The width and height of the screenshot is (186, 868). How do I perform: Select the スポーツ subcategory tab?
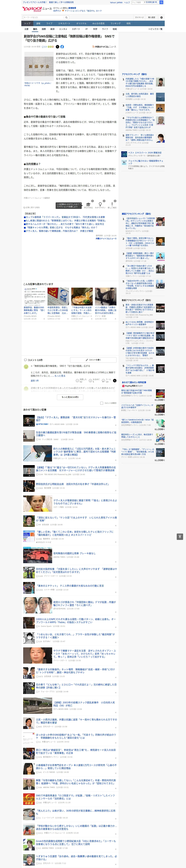(76, 29)
